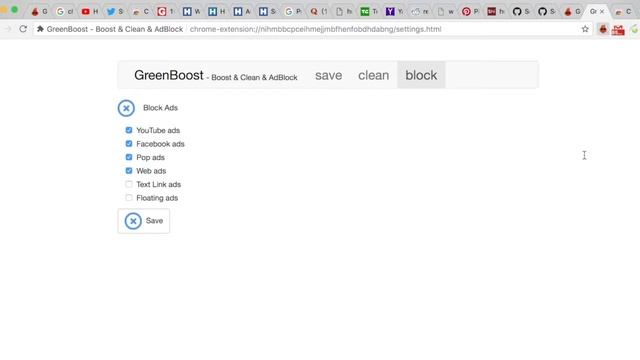Click the 'Boost & Clean & AdBlock' subtitle
Viewport: 640px width, 360px height.
254,78
